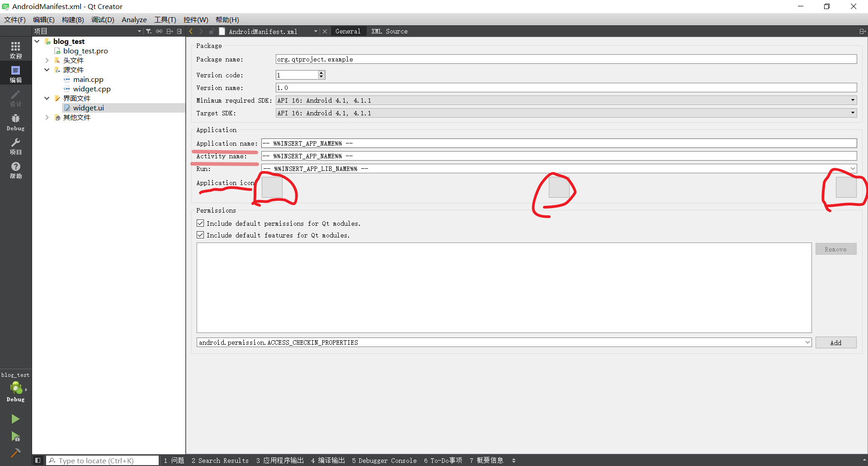Screen dimensions: 868x466
Task: Switch to Edit (编辑) mode
Action: pos(16,74)
